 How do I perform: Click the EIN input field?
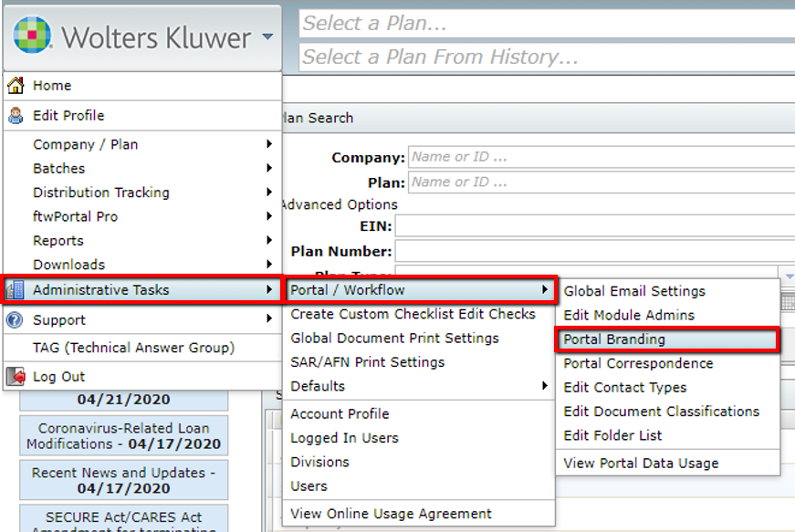click(595, 226)
